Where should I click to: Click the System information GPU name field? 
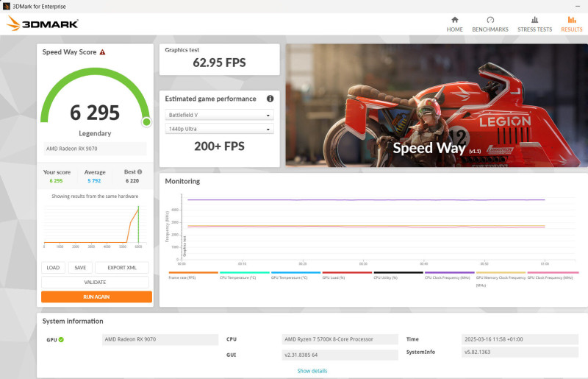point(160,339)
